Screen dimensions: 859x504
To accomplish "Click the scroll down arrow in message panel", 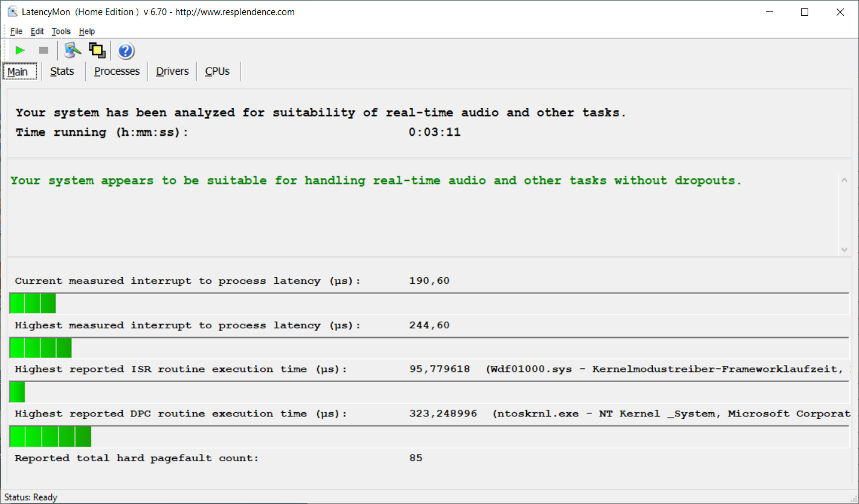I will (844, 249).
